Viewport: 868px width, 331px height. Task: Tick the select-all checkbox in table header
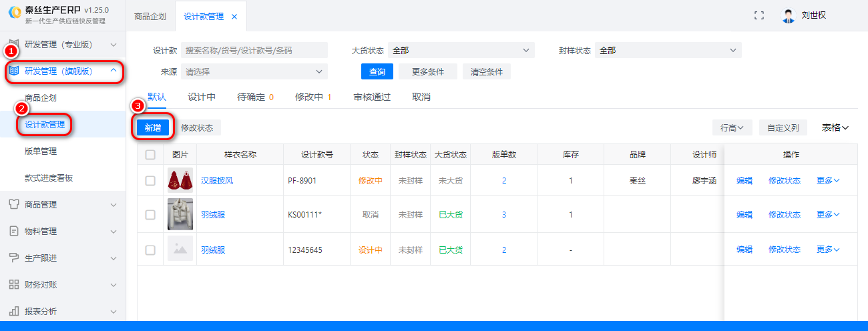click(x=150, y=155)
